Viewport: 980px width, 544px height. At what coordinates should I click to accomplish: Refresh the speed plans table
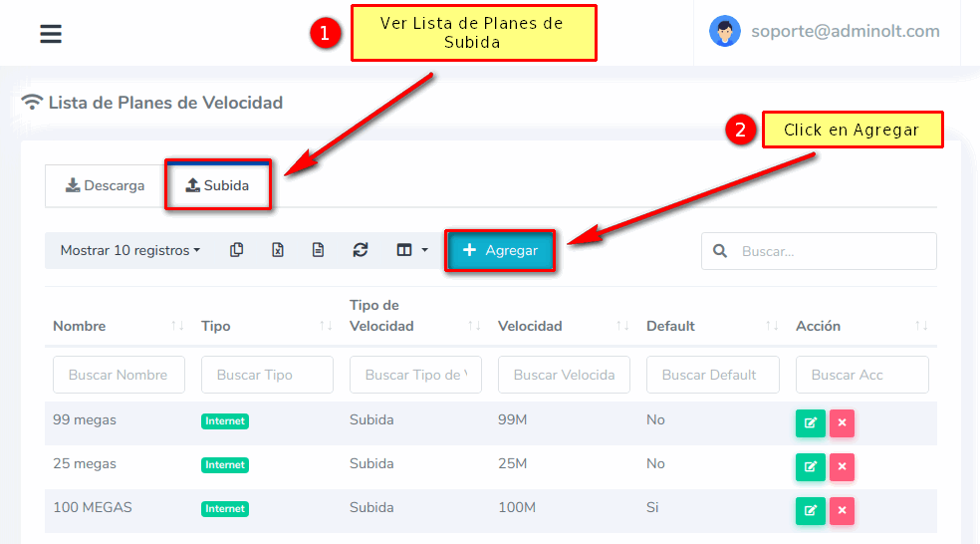point(361,250)
